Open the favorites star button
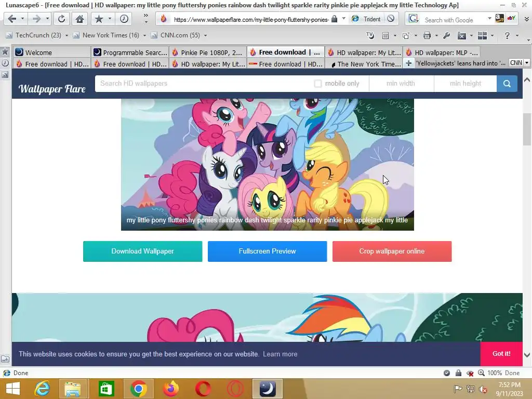Viewport: 532px width, 399px height. point(99,19)
